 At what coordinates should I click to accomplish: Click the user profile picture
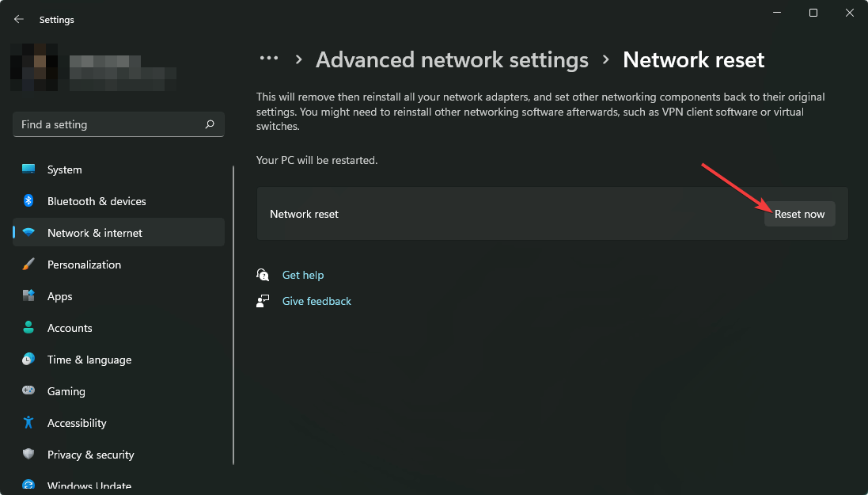tap(35, 67)
